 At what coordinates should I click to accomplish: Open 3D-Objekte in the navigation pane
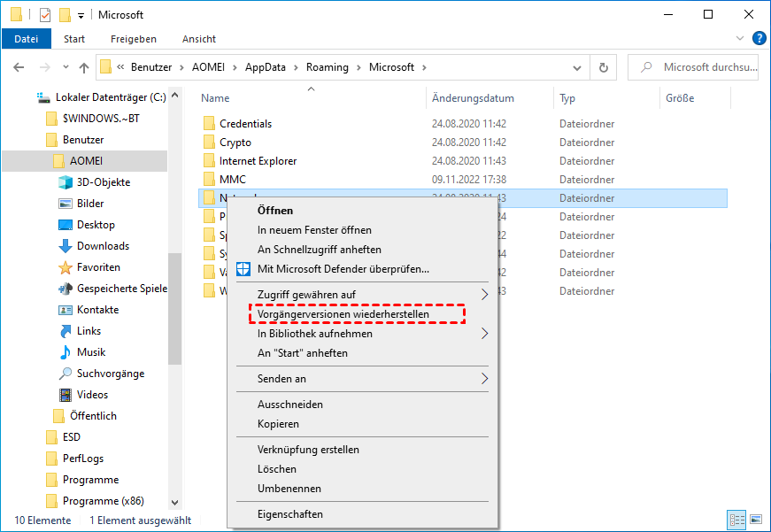point(103,182)
